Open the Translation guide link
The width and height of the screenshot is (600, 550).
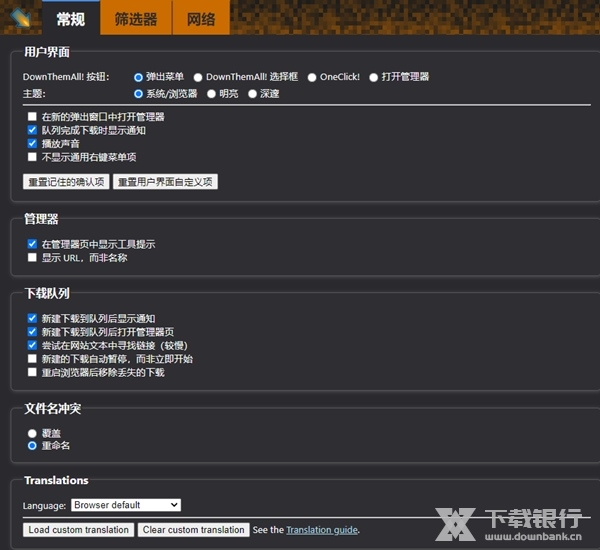pos(322,530)
